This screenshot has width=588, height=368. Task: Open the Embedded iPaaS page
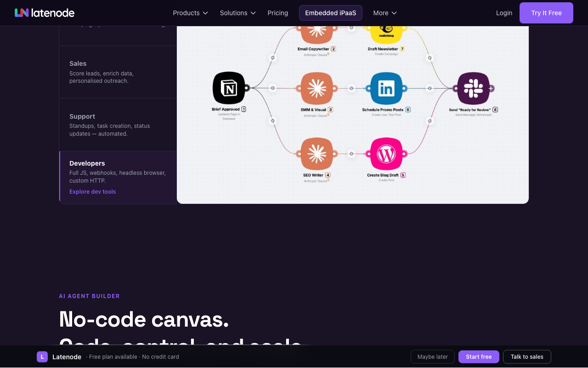click(331, 13)
